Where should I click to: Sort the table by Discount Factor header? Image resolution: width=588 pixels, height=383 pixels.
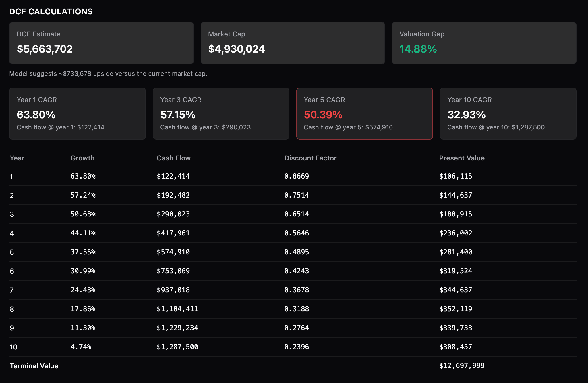(x=310, y=158)
